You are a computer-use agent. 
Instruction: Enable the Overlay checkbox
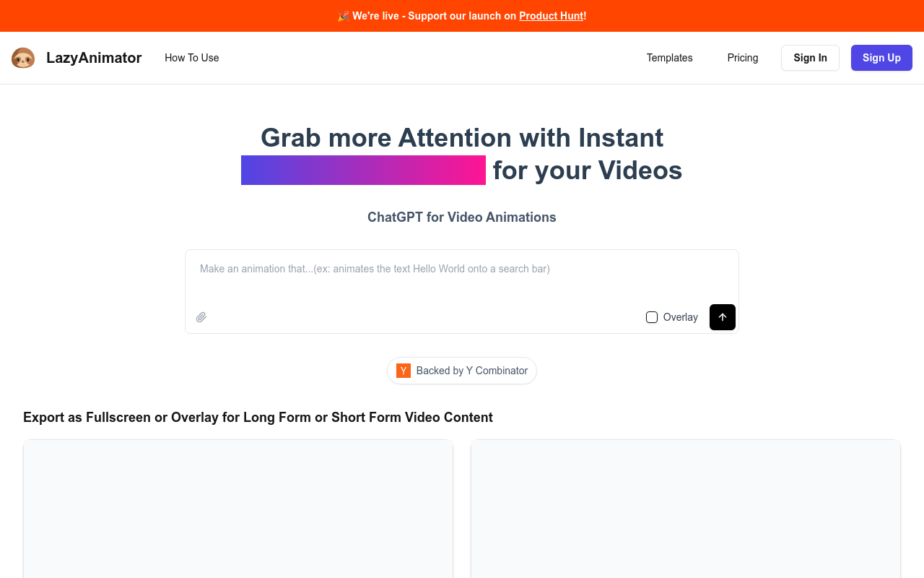tap(652, 317)
